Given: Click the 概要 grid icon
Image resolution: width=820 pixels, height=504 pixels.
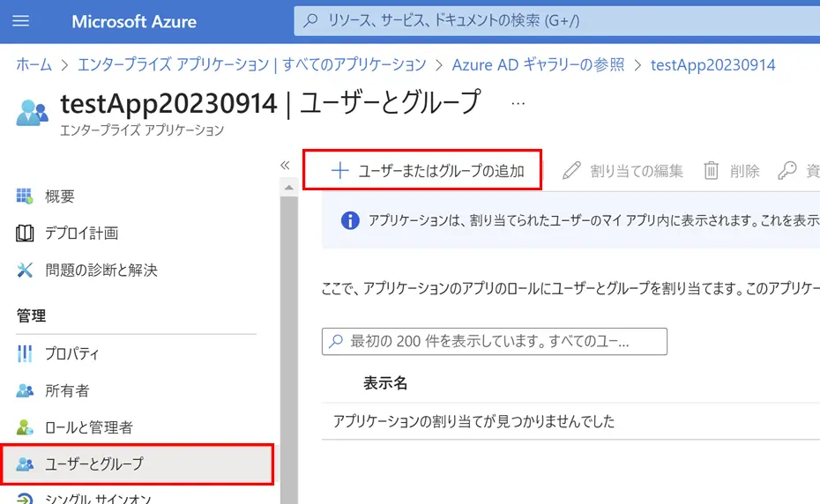Looking at the screenshot, I should (25, 196).
